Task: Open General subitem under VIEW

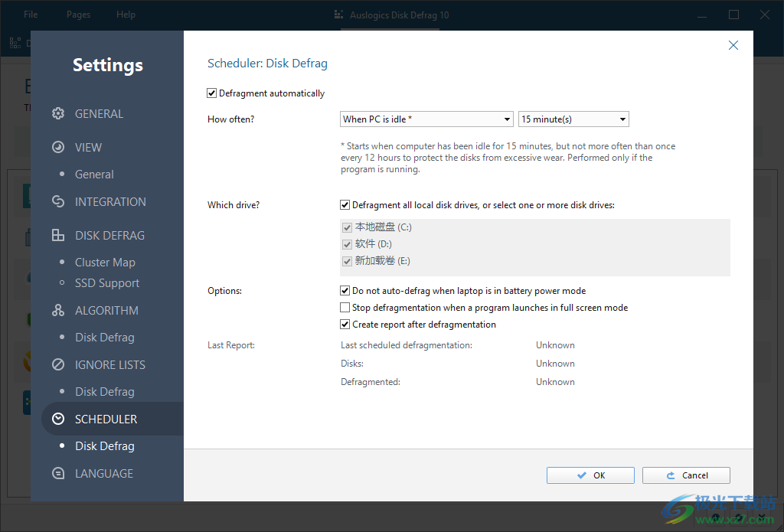Action: [94, 175]
